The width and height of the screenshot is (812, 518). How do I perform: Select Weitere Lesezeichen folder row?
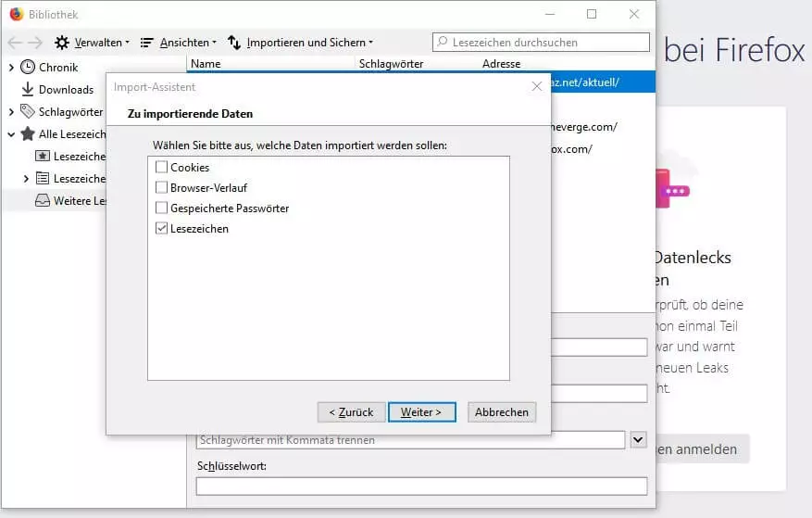click(55, 201)
